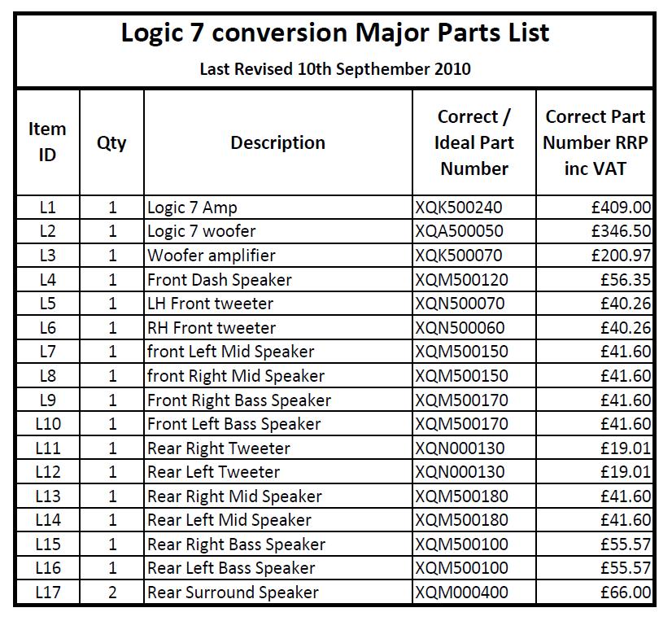The width and height of the screenshot is (672, 621).
Task: Click the 'Description' column header
Action: pyautogui.click(x=278, y=142)
